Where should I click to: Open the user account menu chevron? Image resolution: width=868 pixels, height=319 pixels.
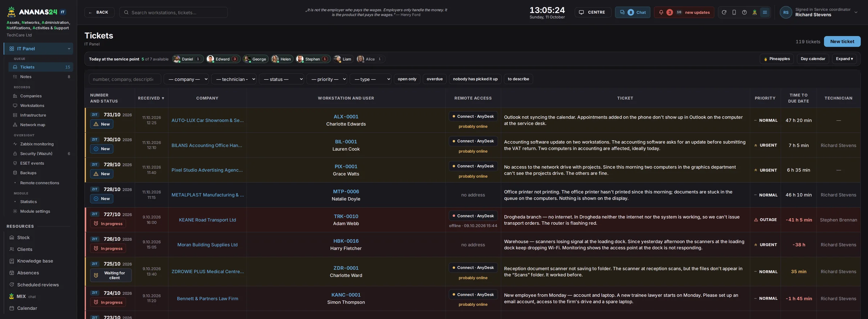856,12
